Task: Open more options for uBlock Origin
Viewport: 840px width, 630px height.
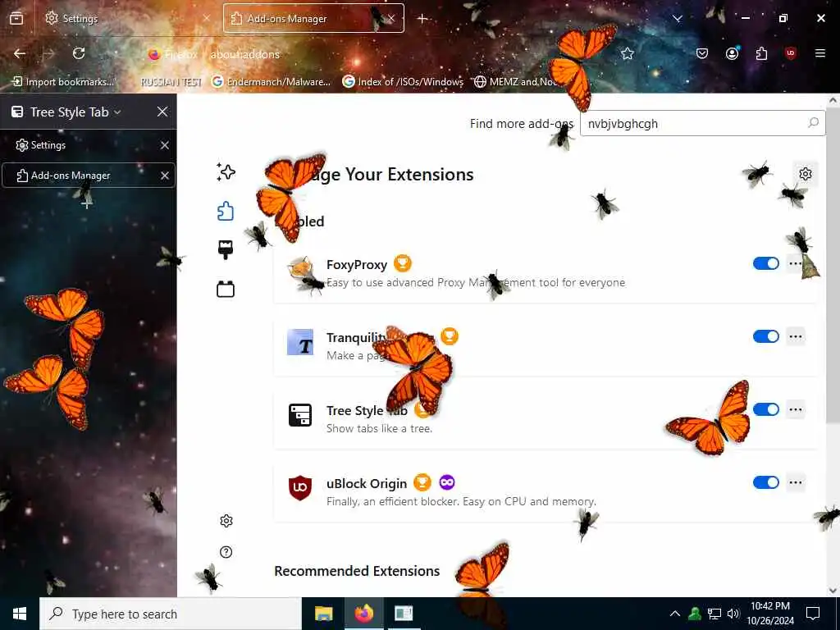Action: coord(796,482)
